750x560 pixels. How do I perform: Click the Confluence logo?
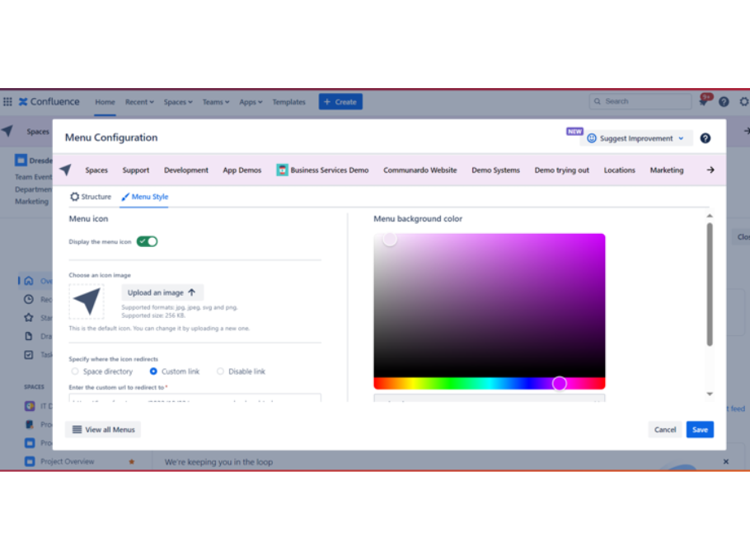pos(49,102)
